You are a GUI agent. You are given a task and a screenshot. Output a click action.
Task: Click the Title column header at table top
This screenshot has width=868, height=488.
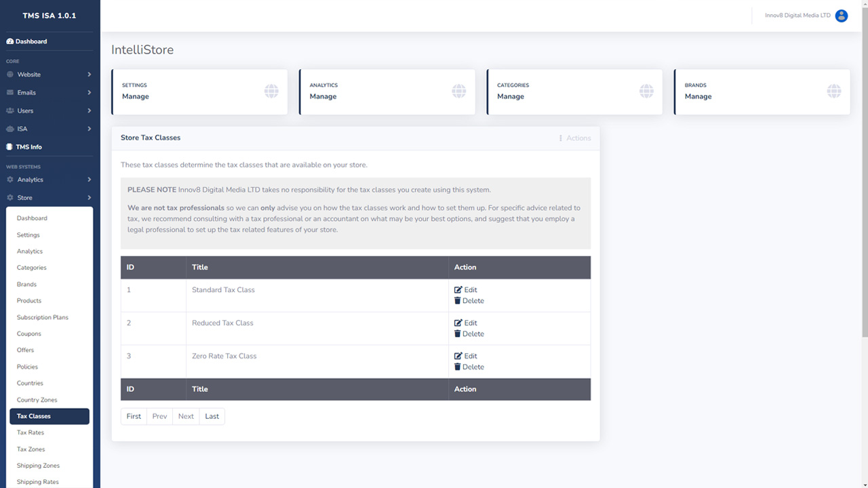click(317, 267)
